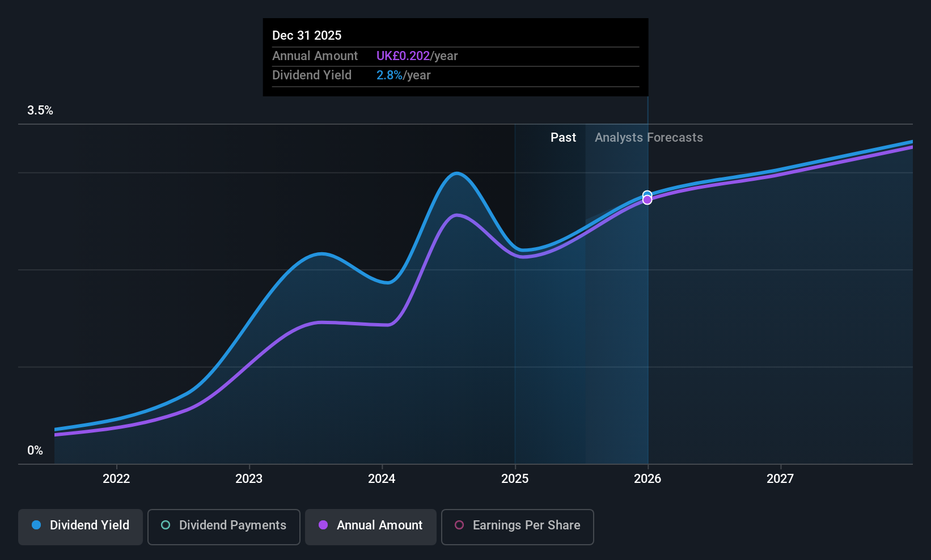Click the Annual Amount label in tooltip

(x=315, y=56)
